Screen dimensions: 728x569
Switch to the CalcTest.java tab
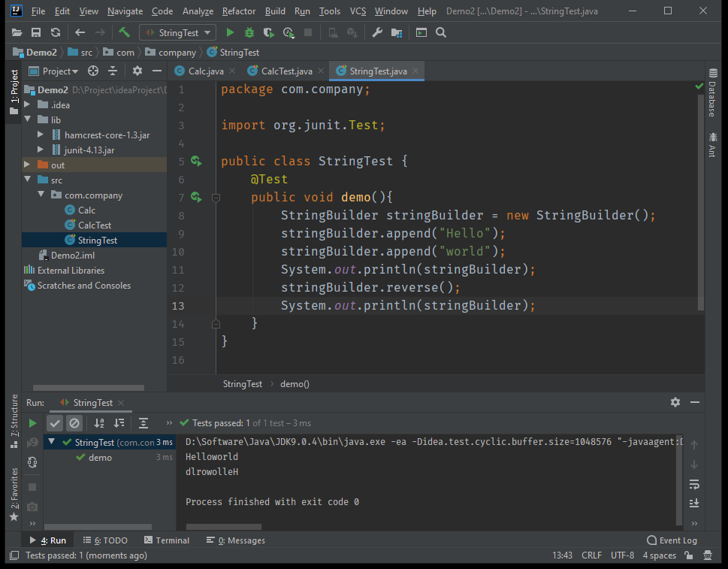[286, 71]
